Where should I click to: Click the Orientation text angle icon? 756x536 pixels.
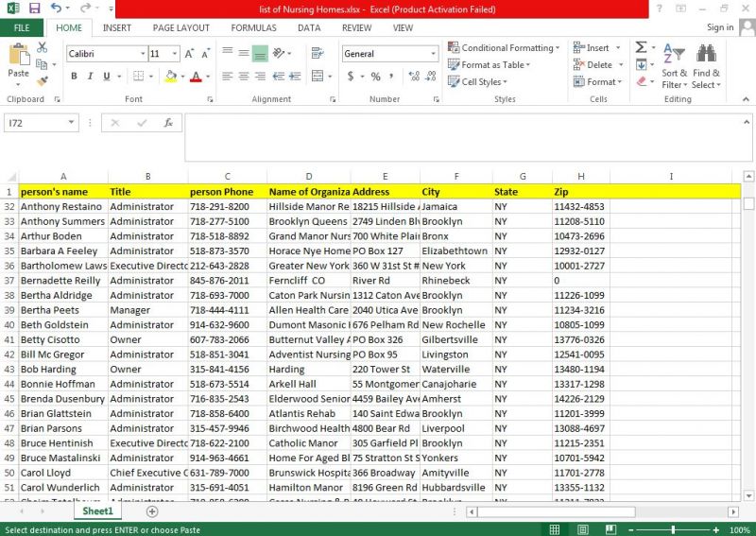pos(279,53)
